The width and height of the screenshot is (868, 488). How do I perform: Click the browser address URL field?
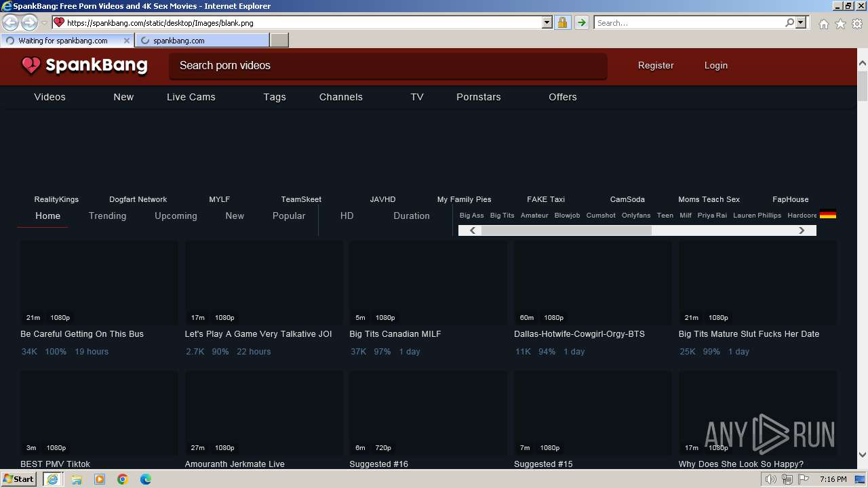click(x=303, y=22)
